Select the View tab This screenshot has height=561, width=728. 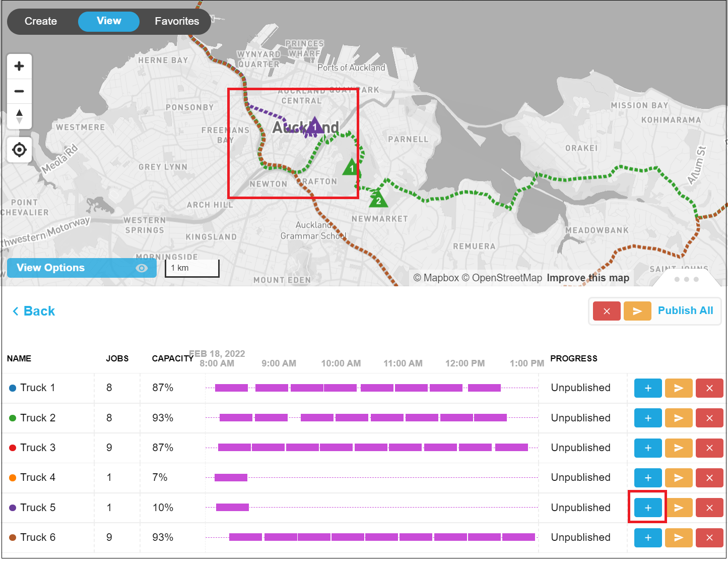tap(109, 21)
